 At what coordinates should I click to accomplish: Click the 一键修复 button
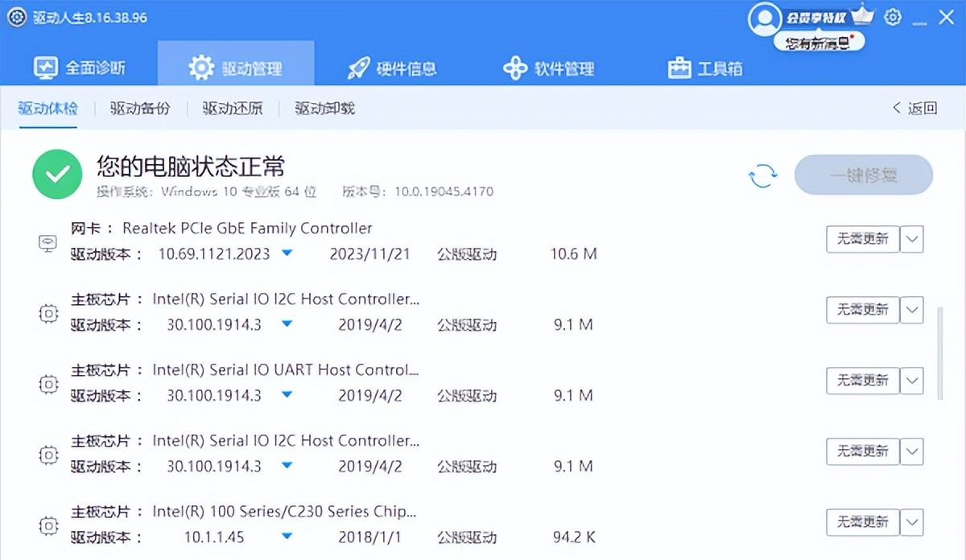click(864, 175)
